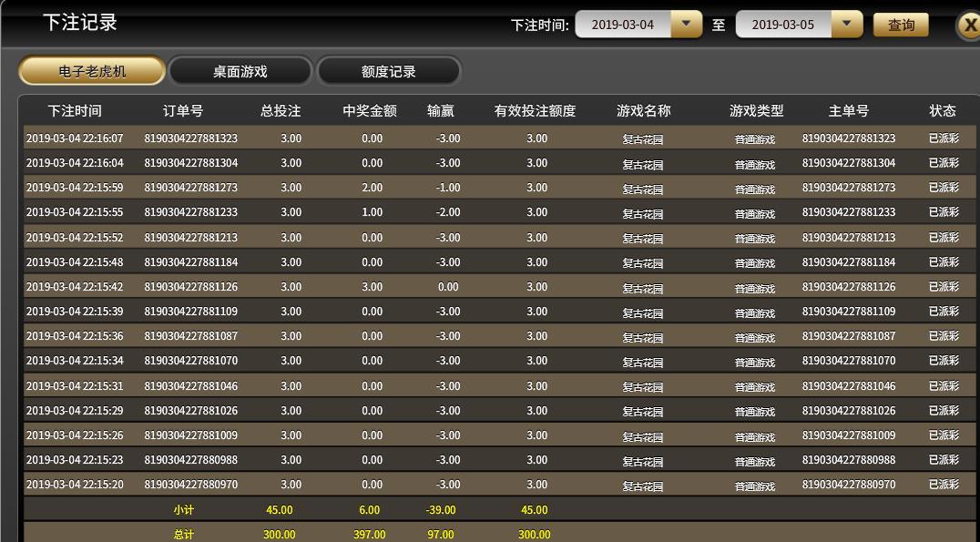The width and height of the screenshot is (980, 542).
Task: Select order number 8190304227881273 in 订单号 column
Action: pos(190,187)
